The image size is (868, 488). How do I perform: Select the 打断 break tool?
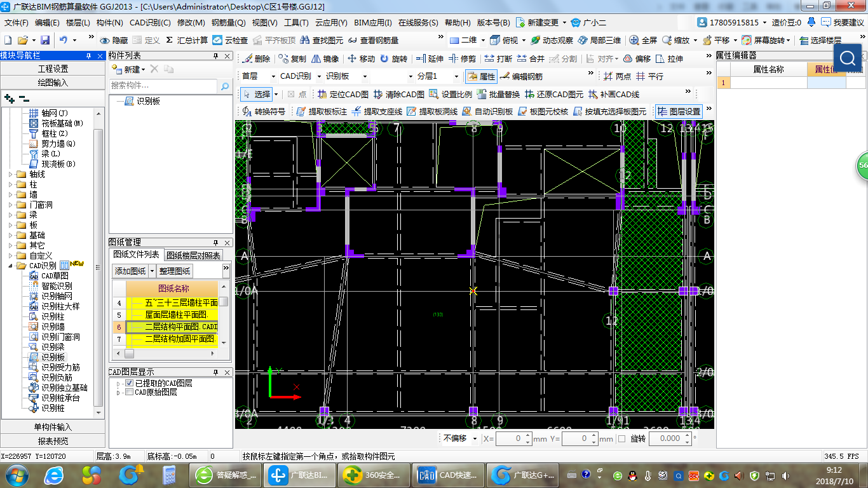[x=498, y=58]
